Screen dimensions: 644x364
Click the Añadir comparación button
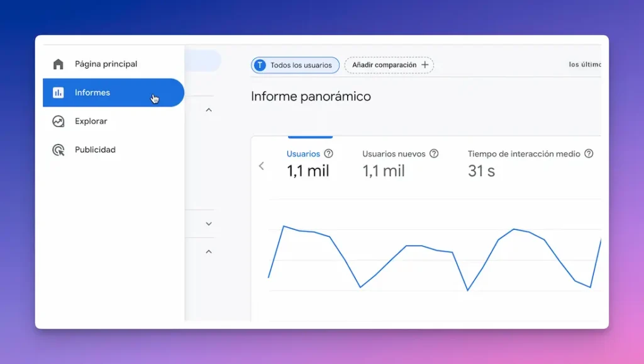click(386, 65)
